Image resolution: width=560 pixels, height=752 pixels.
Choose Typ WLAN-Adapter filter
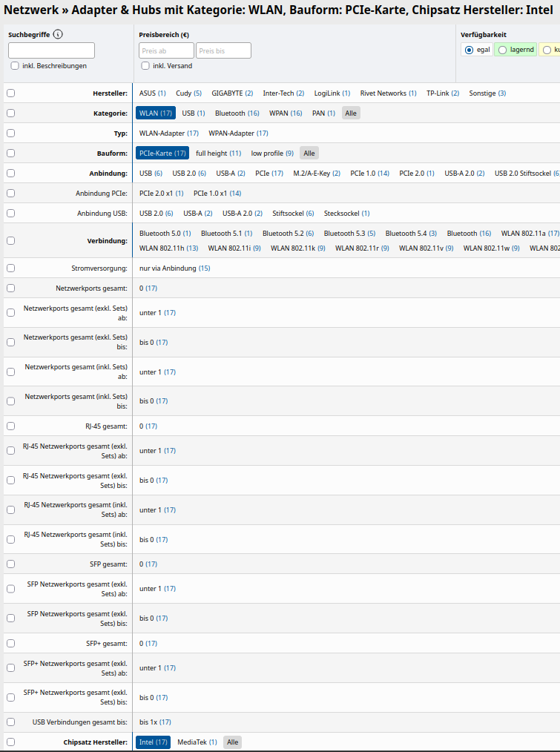[169, 133]
